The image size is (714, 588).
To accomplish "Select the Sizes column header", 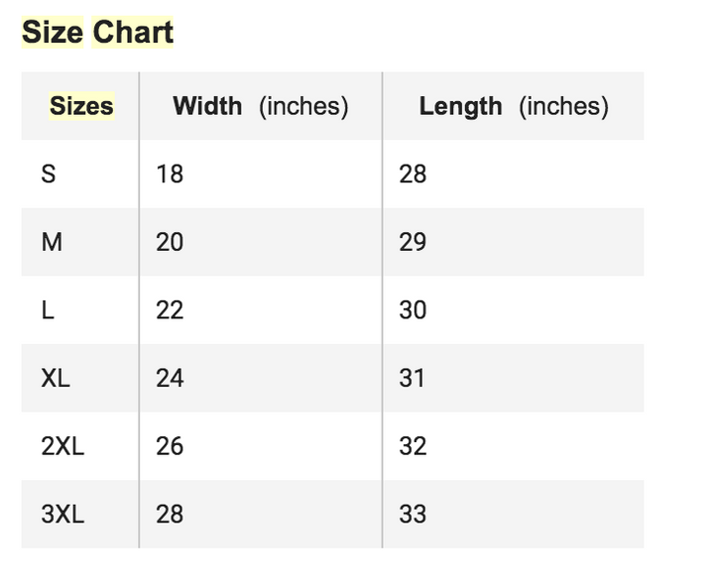I will click(81, 106).
